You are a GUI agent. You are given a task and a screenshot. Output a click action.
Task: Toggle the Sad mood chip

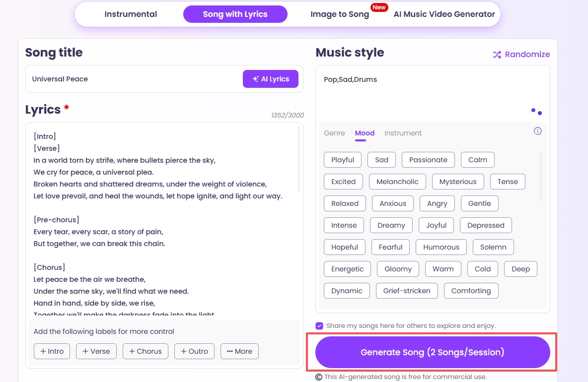pos(381,159)
